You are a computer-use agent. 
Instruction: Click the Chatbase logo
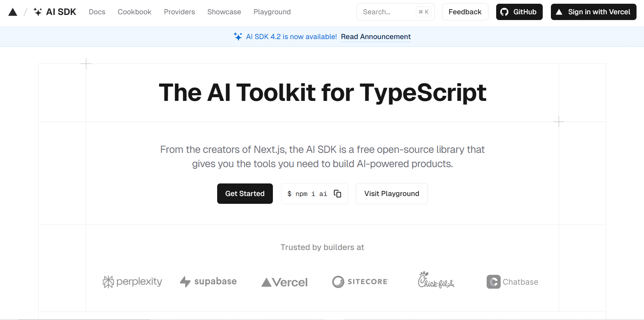[x=512, y=282]
